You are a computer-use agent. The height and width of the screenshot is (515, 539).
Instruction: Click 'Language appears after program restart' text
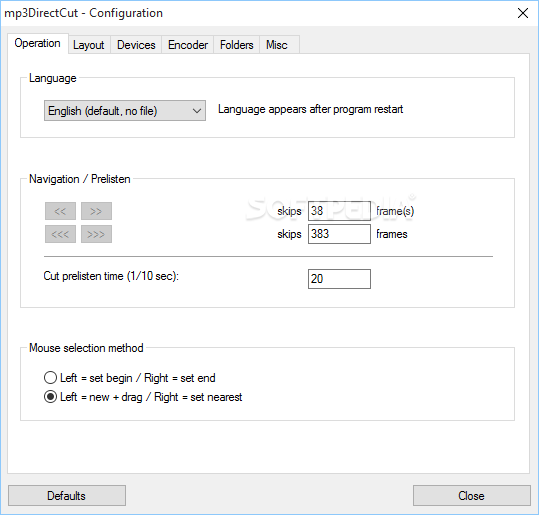click(x=310, y=109)
